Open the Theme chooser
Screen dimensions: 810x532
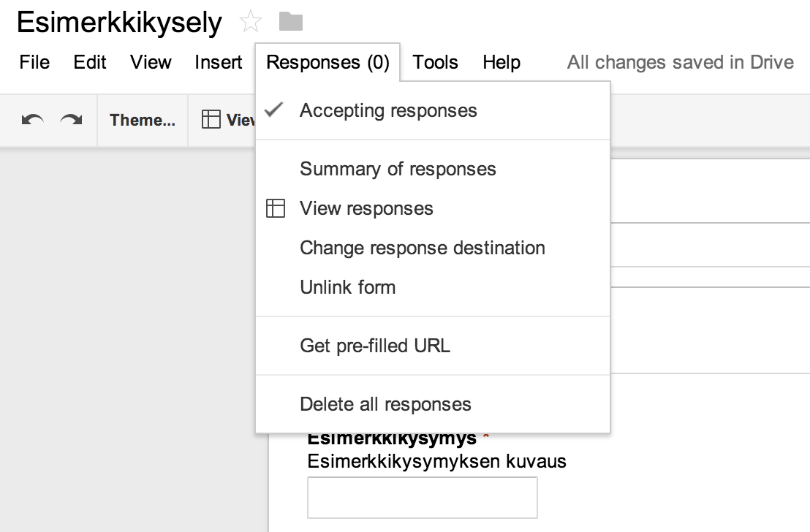pos(142,119)
